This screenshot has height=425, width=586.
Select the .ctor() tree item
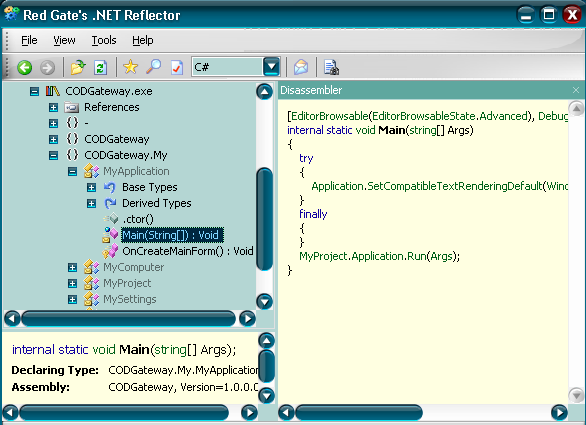[x=138, y=219]
